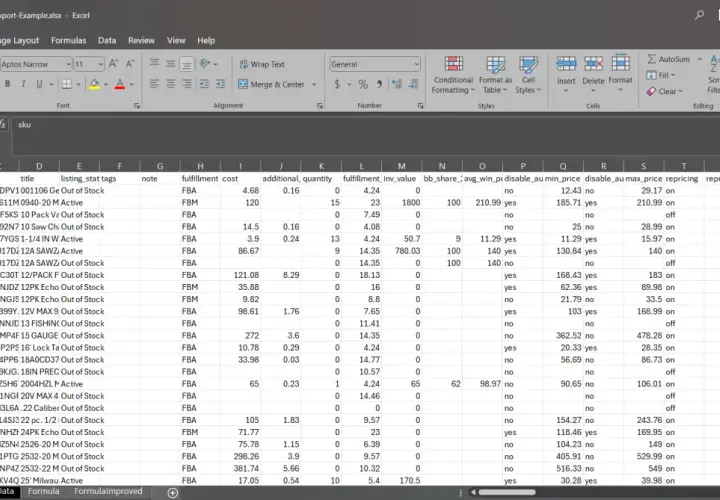Open Alignment dialog launcher

click(320, 106)
